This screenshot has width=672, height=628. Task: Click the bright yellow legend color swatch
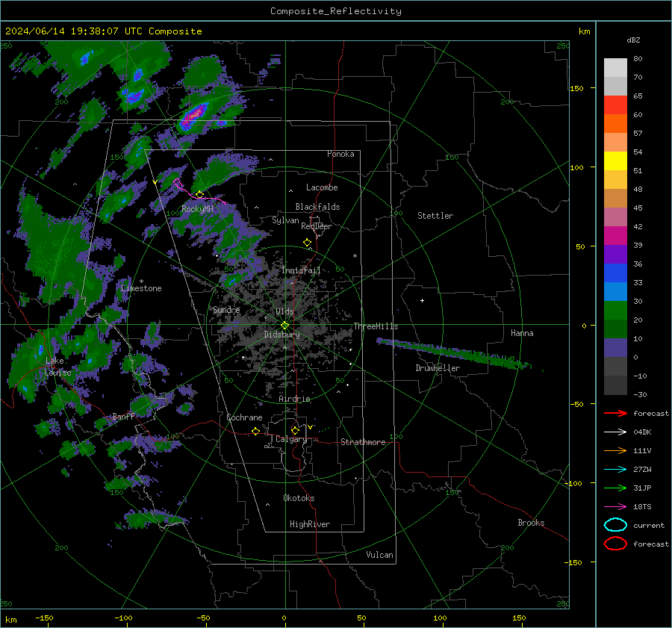(615, 161)
